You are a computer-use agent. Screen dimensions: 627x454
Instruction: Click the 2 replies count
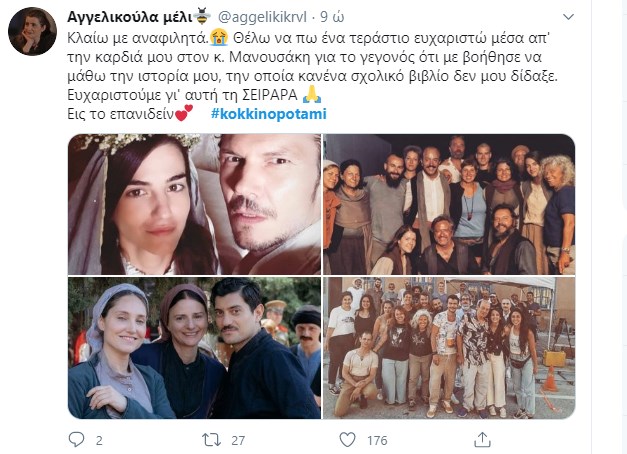pos(99,440)
